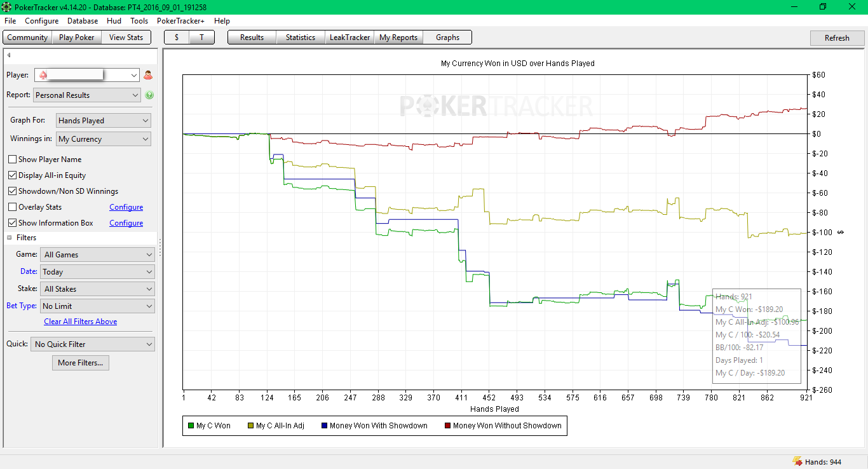Image resolution: width=868 pixels, height=469 pixels.
Task: Open the Bet Type dropdown showing No Limit
Action: 98,306
